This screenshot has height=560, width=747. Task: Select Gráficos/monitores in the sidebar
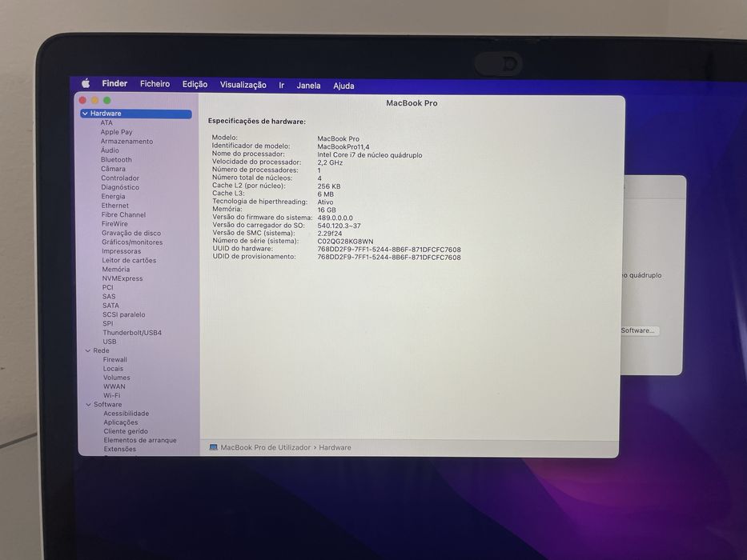coord(132,242)
